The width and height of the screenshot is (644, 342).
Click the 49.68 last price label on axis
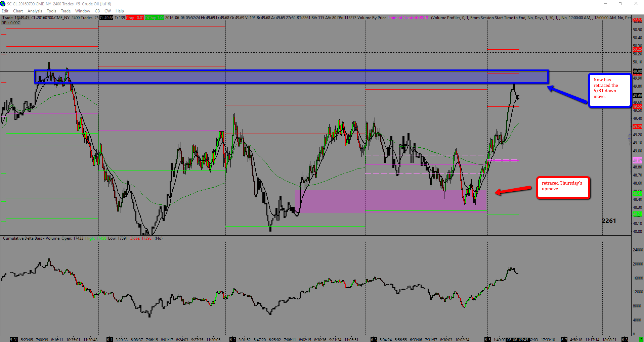point(637,96)
